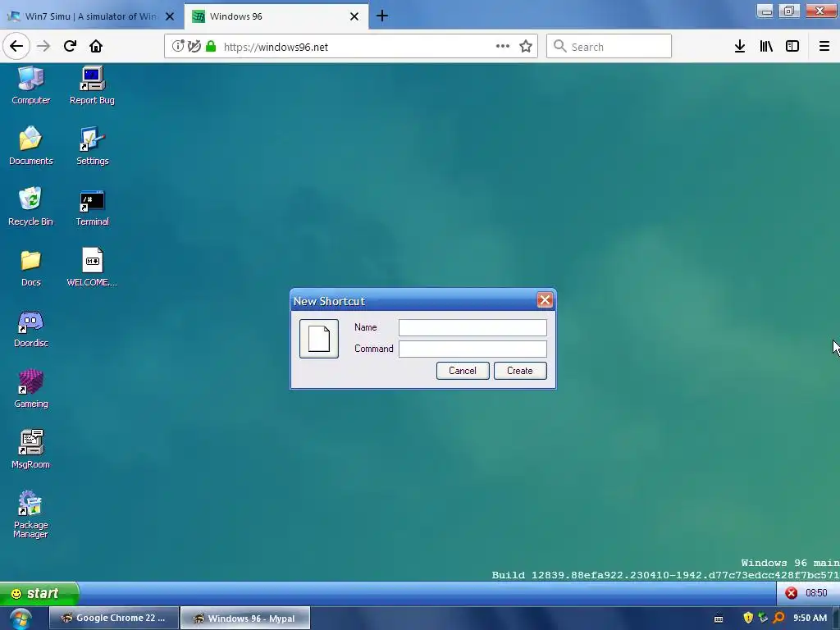Go forward in the browser
Viewport: 840px width, 630px height.
point(43,46)
